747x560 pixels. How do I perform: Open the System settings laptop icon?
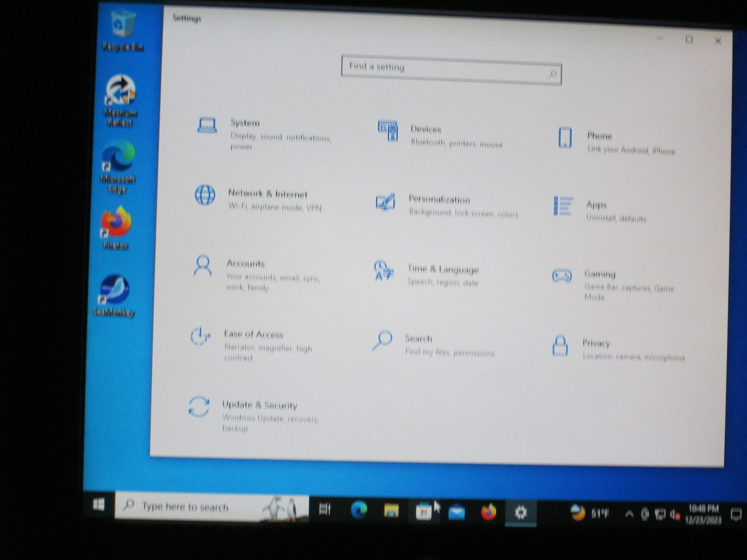(x=207, y=126)
